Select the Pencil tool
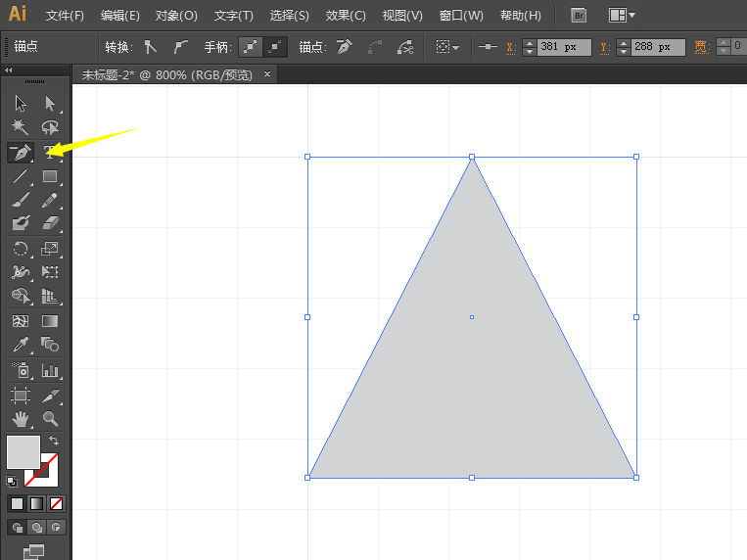The height and width of the screenshot is (560, 747). point(50,200)
